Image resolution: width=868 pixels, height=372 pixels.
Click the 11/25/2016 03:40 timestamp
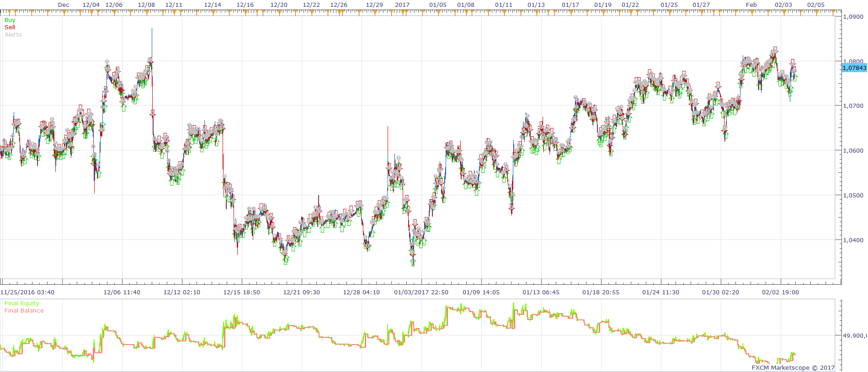(27, 292)
